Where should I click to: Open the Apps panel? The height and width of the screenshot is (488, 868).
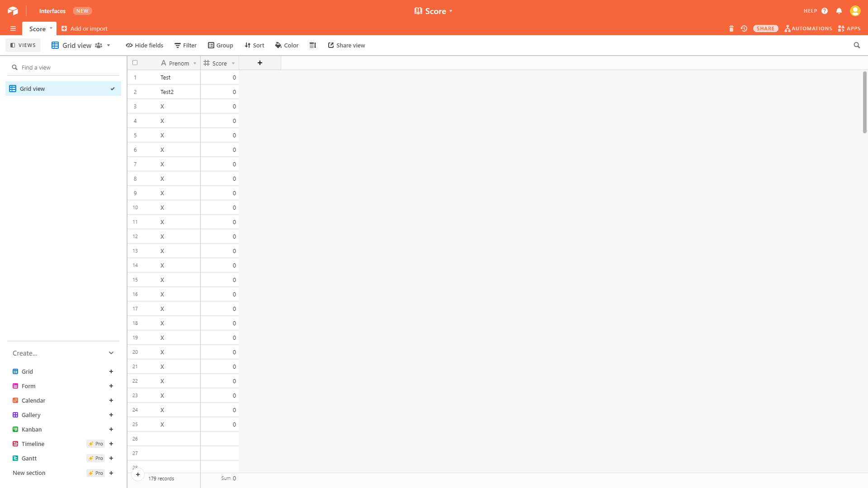(x=849, y=28)
